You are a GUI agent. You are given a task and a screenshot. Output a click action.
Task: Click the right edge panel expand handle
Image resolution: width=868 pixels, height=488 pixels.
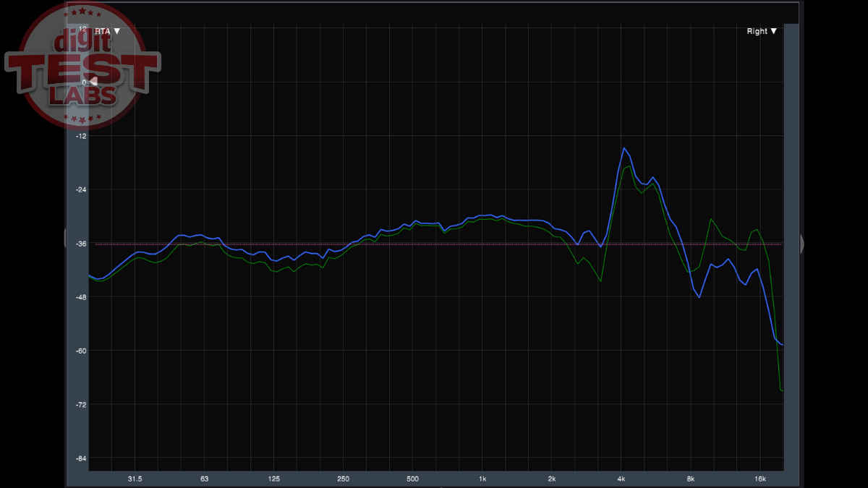(x=801, y=244)
